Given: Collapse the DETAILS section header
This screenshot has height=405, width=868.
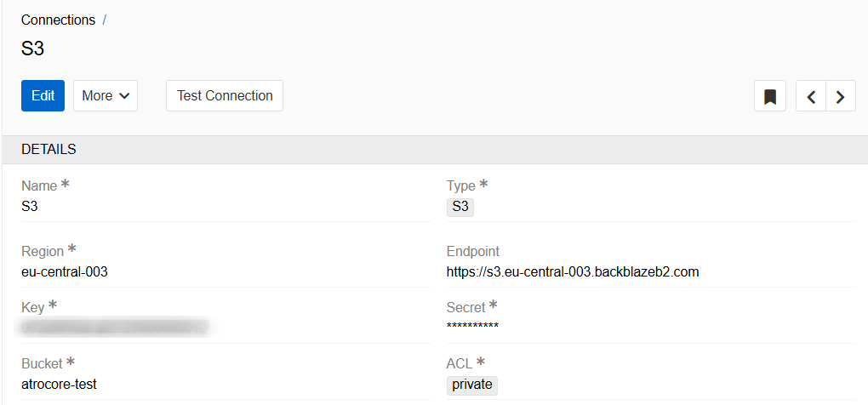Looking at the screenshot, I should (x=49, y=150).
